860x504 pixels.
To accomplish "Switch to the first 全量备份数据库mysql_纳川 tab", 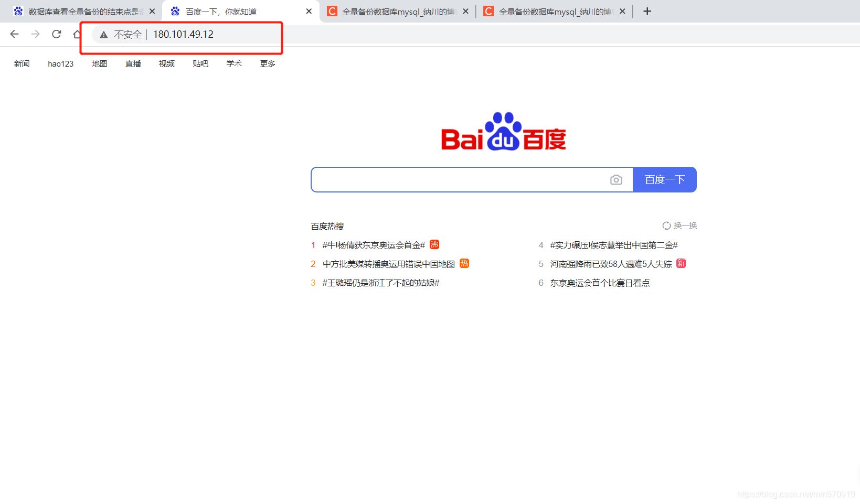I will click(x=398, y=12).
